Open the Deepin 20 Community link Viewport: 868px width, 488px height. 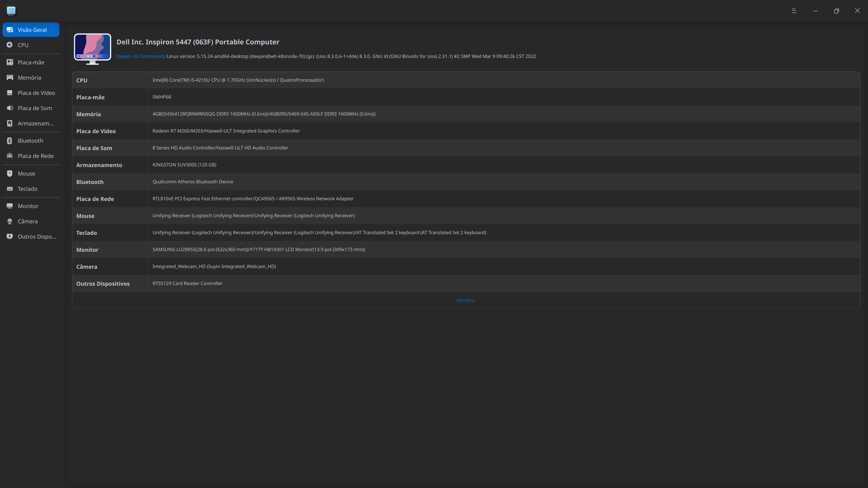tap(141, 56)
